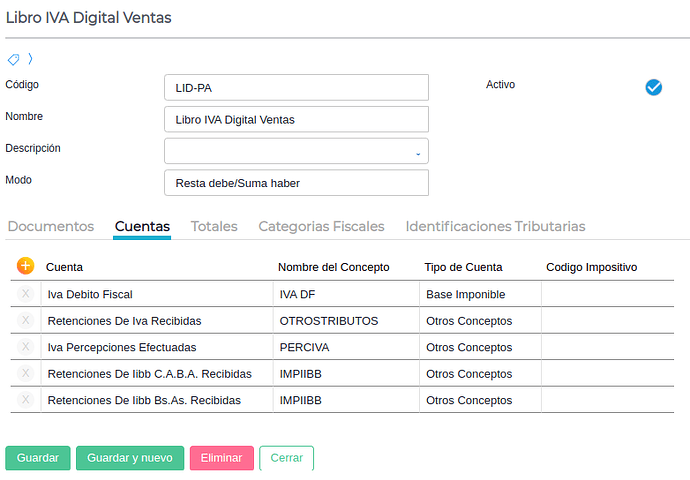Go to Categorias Fiscales tab
The width and height of the screenshot is (690, 480).
(x=321, y=227)
